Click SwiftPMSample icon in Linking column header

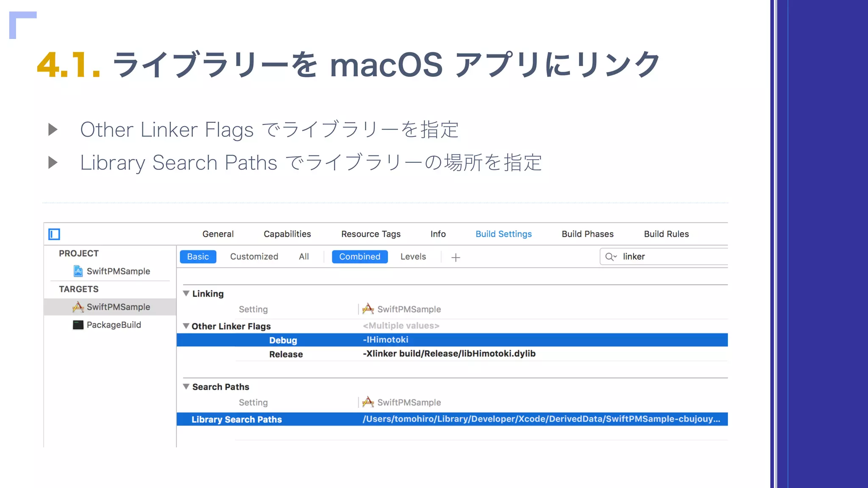[368, 309]
